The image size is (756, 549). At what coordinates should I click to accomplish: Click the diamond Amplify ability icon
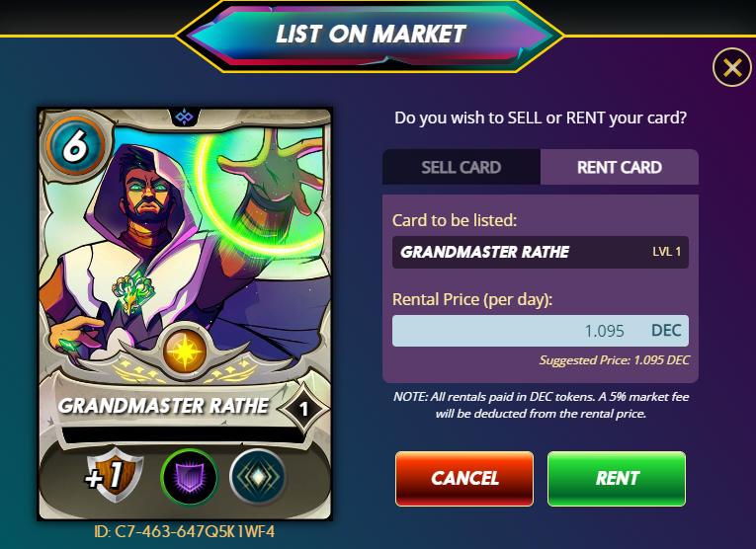pos(259,477)
